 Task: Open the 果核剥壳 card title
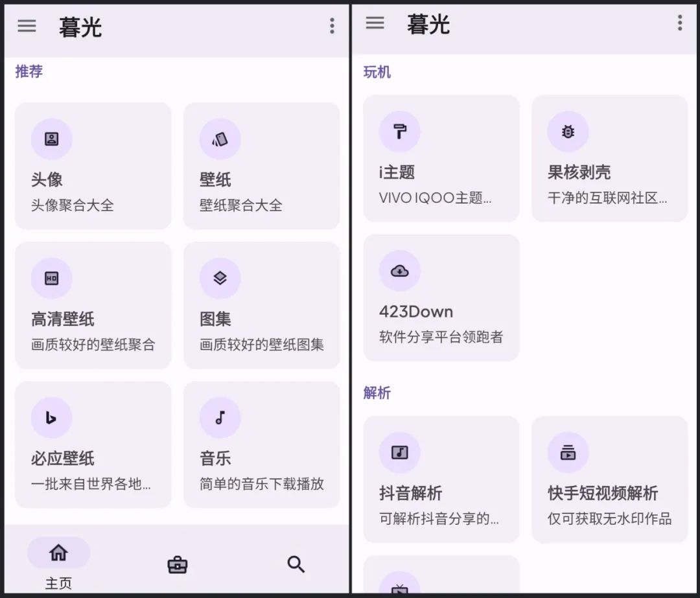(579, 172)
